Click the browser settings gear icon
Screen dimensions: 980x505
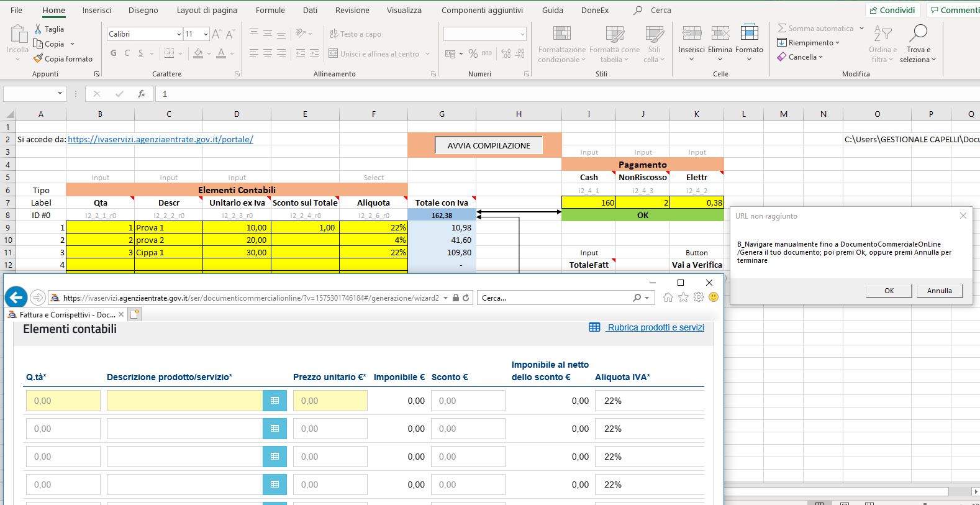pyautogui.click(x=699, y=298)
